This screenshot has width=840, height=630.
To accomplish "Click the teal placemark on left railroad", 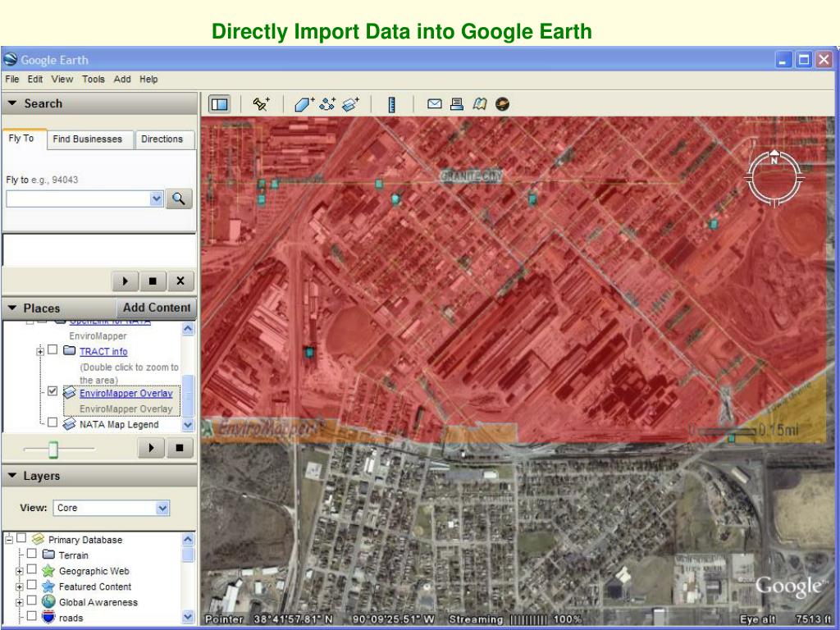I will [x=309, y=353].
